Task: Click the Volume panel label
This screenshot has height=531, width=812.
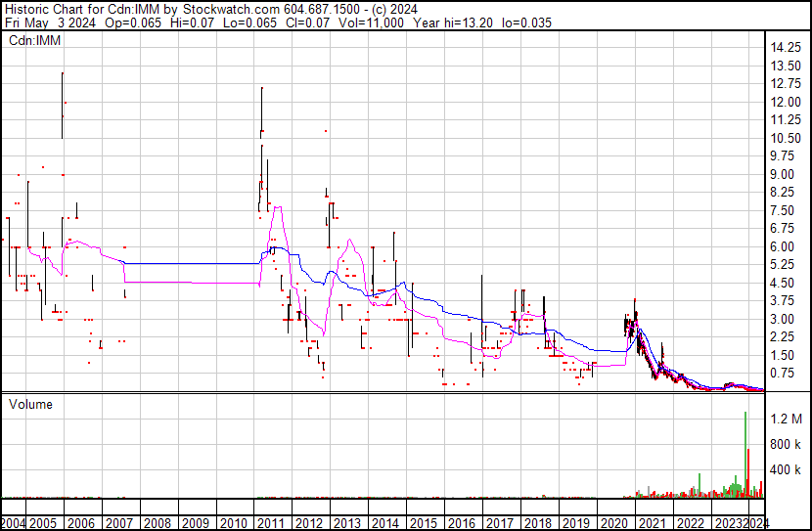Action: pos(30,404)
